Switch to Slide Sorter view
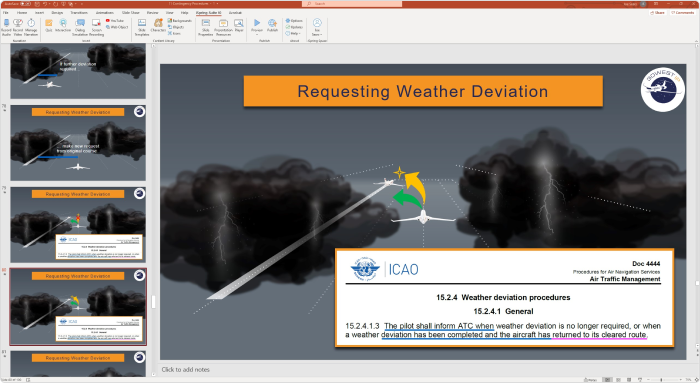This screenshot has height=383, width=700. pyautogui.click(x=618, y=380)
